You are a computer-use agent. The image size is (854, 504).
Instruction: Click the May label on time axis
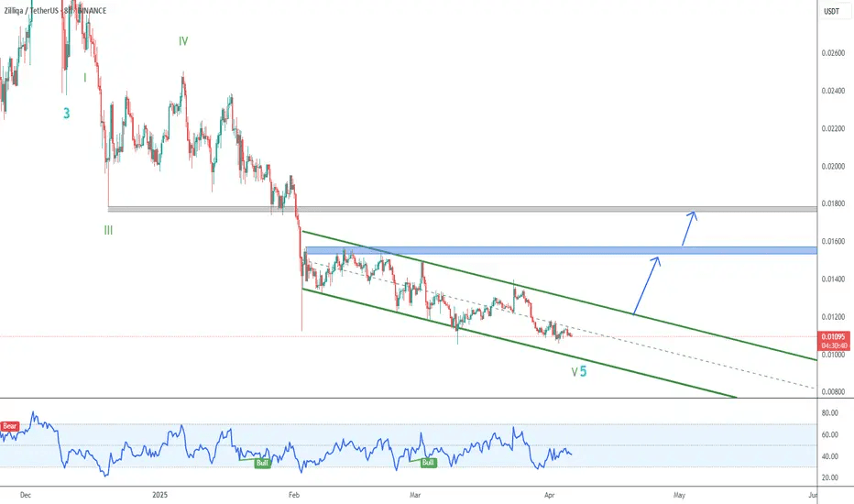click(679, 494)
